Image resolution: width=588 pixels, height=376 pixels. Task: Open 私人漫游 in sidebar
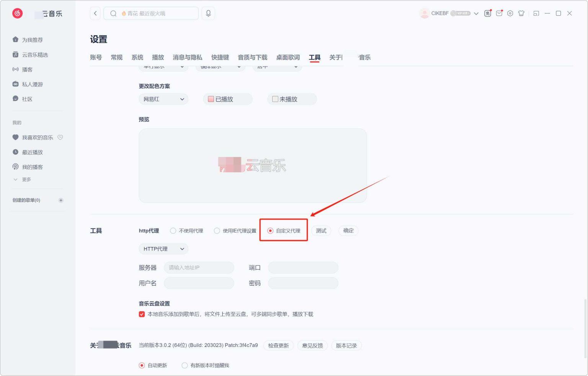point(32,84)
